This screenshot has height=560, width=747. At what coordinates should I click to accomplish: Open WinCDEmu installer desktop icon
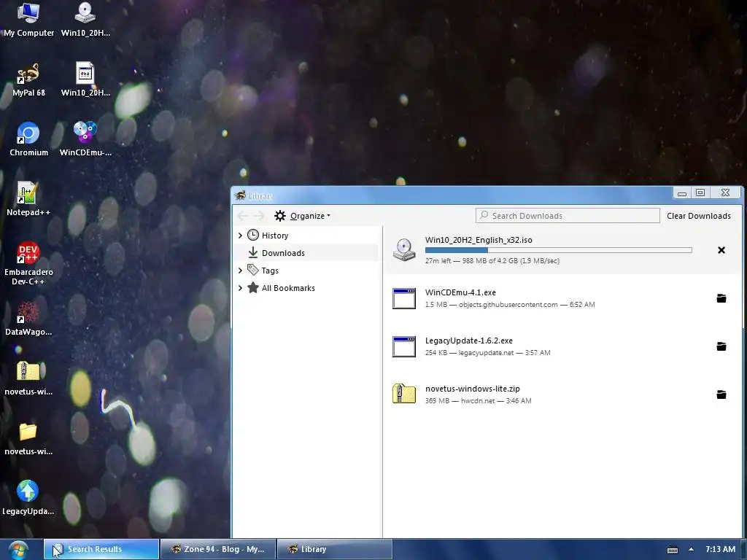(x=85, y=139)
